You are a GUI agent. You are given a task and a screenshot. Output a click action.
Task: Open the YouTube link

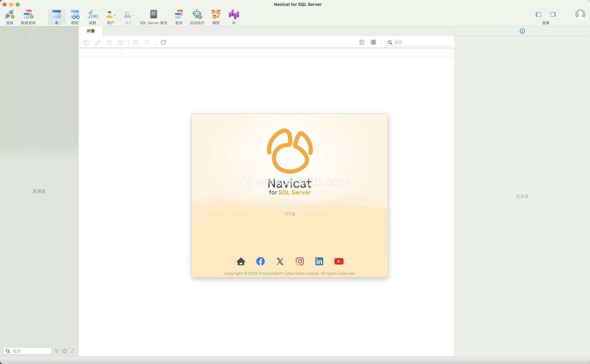click(x=339, y=261)
